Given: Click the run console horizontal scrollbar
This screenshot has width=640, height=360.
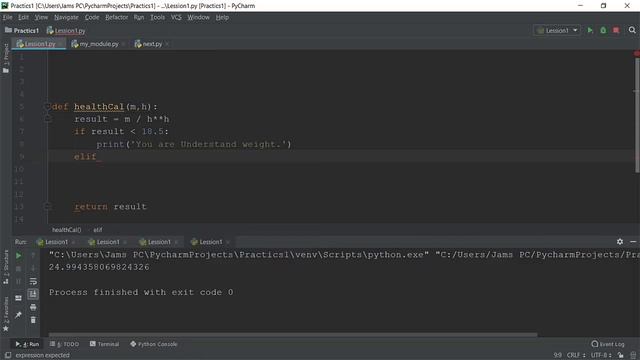Looking at the screenshot, I should (293, 335).
